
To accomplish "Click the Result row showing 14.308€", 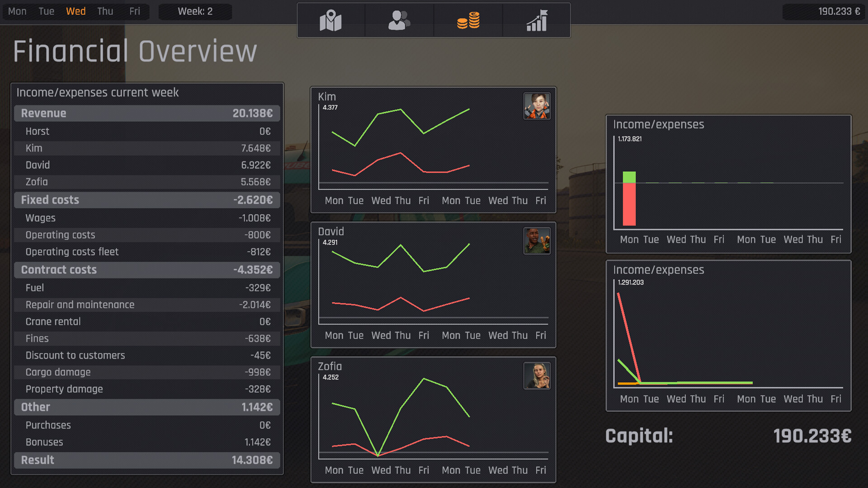I will pos(147,460).
